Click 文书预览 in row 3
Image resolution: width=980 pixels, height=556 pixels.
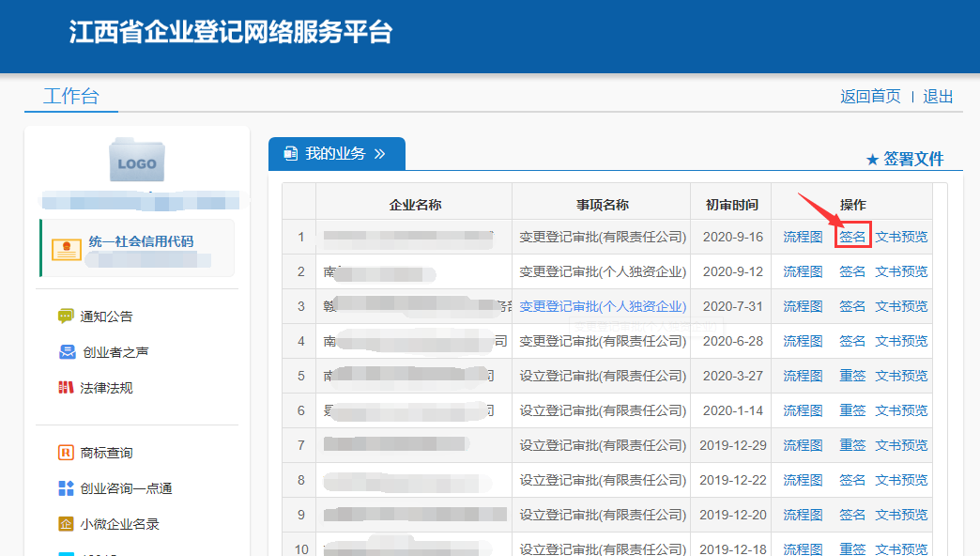pyautogui.click(x=901, y=306)
